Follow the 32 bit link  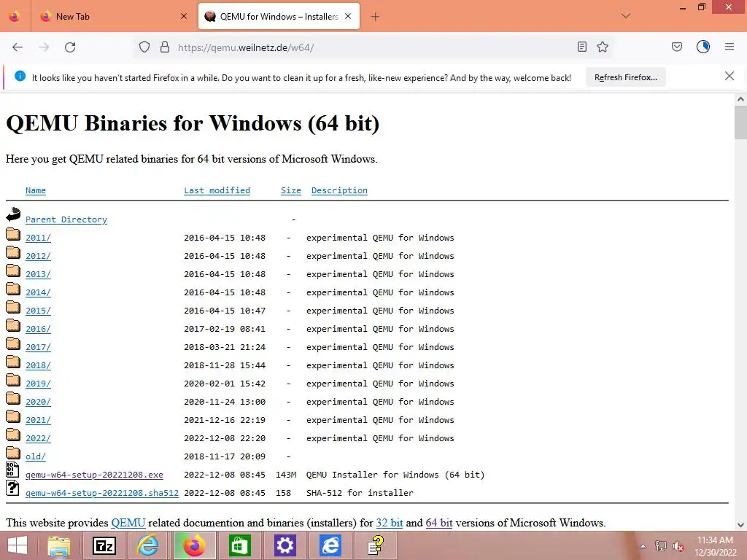[390, 523]
